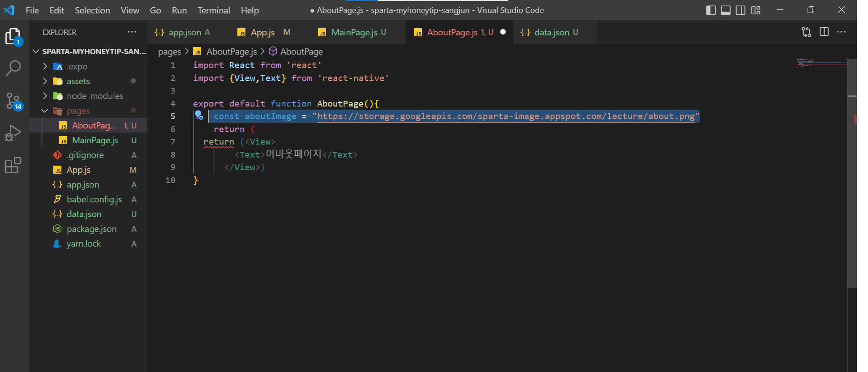868x372 pixels.
Task: Switch to the App.js editor tab
Action: [x=269, y=32]
